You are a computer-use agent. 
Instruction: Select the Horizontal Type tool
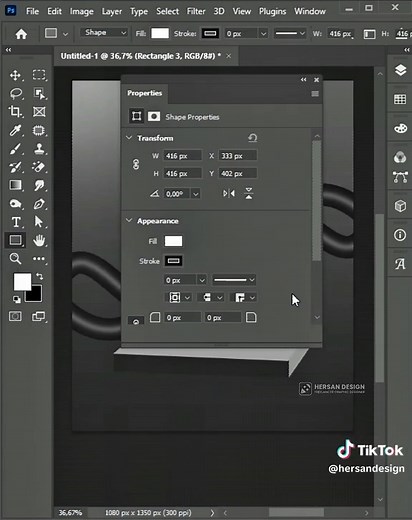pyautogui.click(x=16, y=222)
